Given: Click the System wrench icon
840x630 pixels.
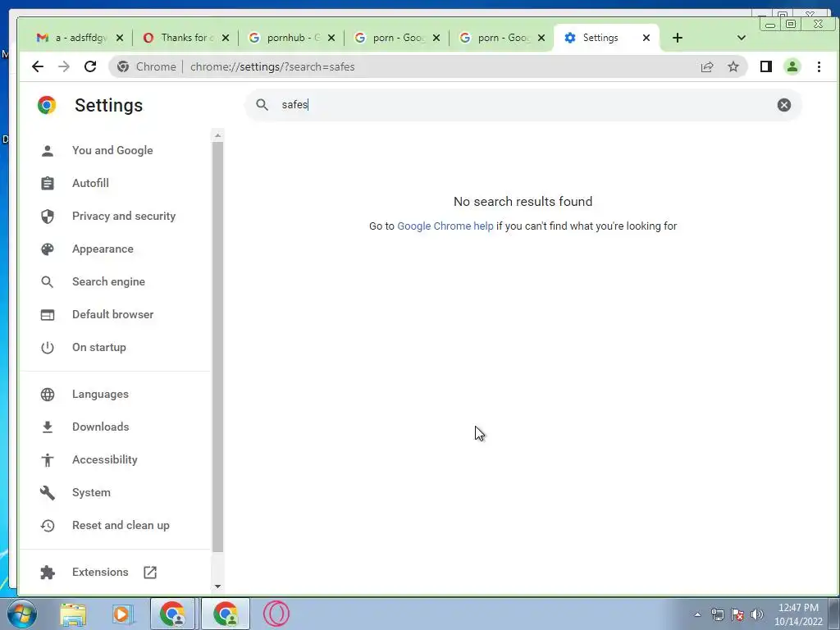Looking at the screenshot, I should tap(48, 492).
